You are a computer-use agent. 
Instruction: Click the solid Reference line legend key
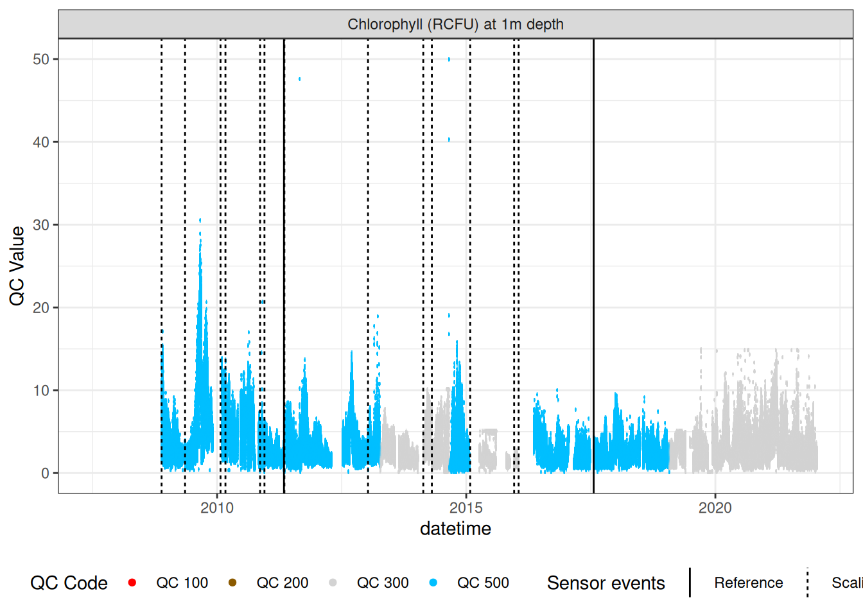(690, 583)
